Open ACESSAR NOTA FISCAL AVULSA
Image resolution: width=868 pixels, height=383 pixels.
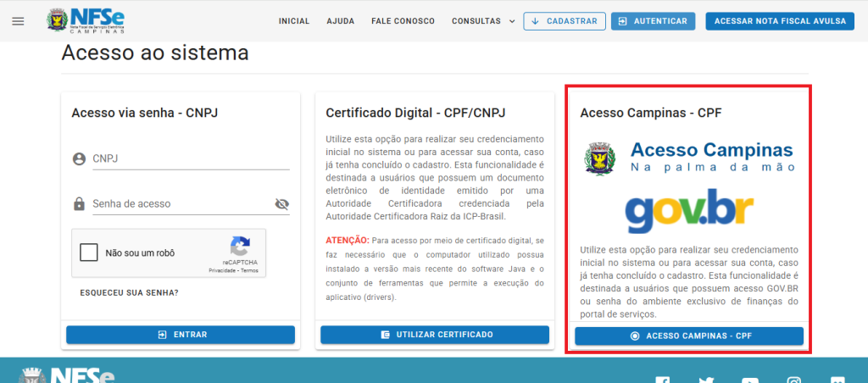click(x=780, y=21)
